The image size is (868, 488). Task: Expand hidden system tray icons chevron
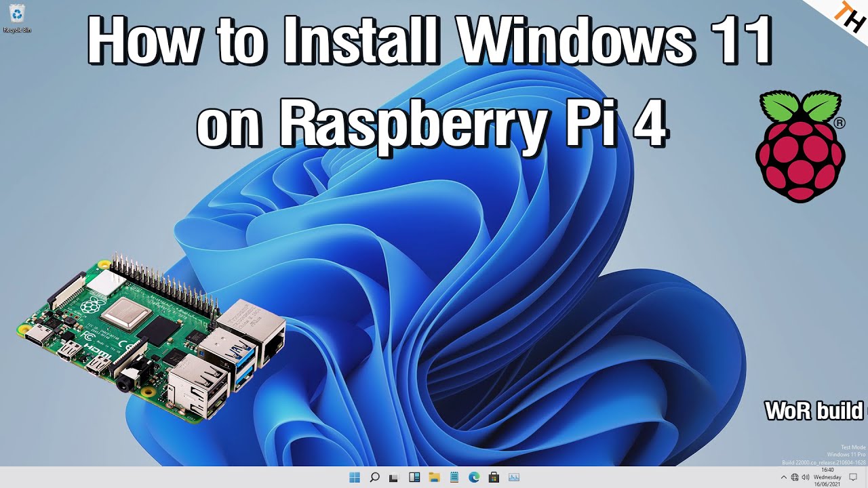[784, 478]
